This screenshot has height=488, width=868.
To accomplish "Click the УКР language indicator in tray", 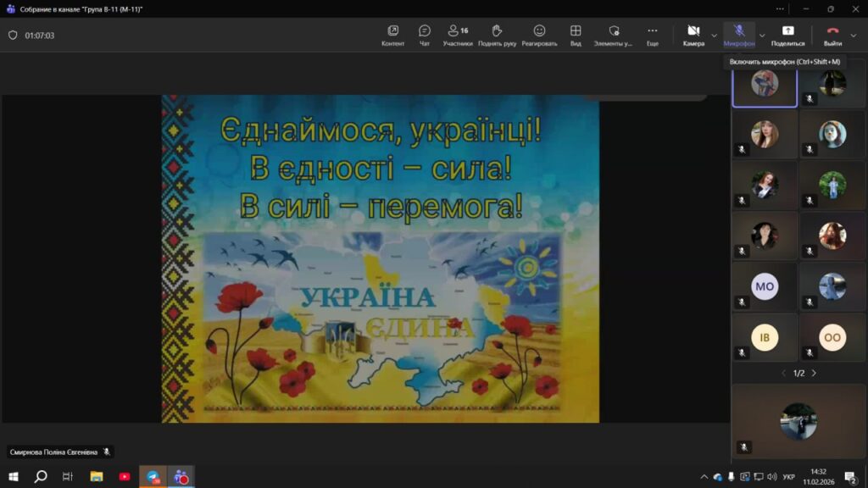I will click(788, 477).
